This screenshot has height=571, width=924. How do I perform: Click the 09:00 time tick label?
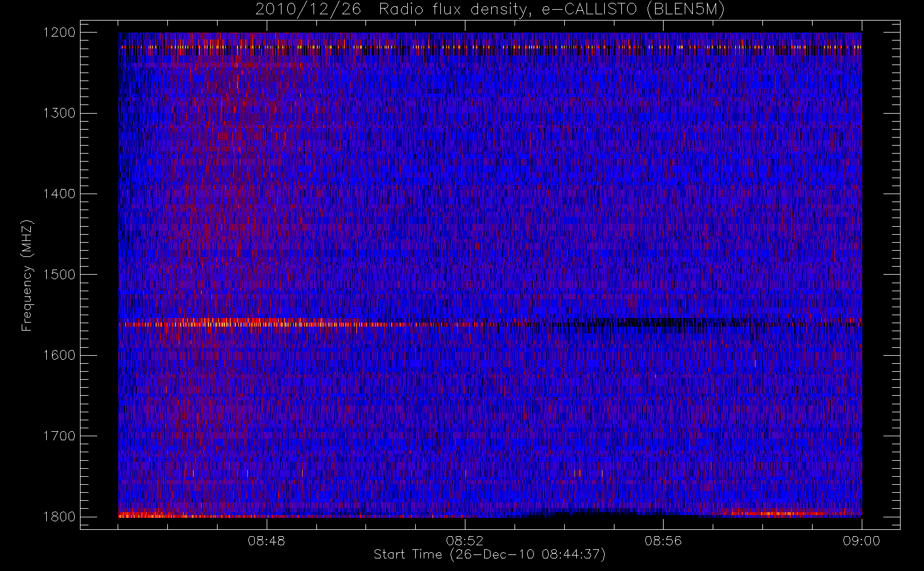[862, 541]
